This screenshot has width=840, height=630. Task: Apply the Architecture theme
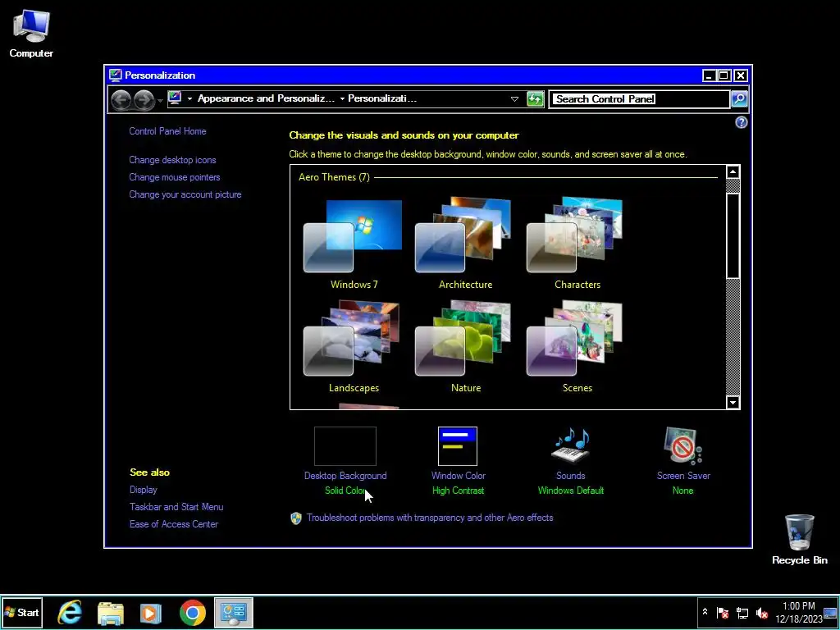click(x=464, y=244)
